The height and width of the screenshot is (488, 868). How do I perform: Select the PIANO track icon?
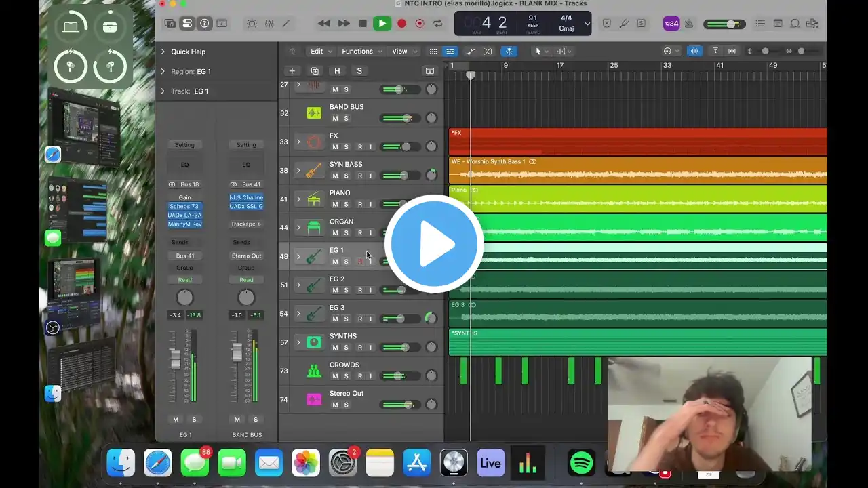click(x=313, y=199)
